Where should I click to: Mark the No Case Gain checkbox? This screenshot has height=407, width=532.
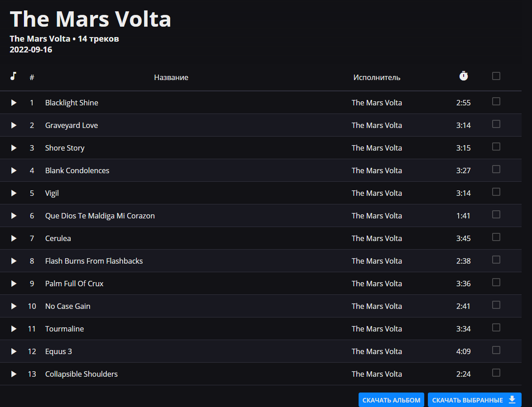(496, 305)
